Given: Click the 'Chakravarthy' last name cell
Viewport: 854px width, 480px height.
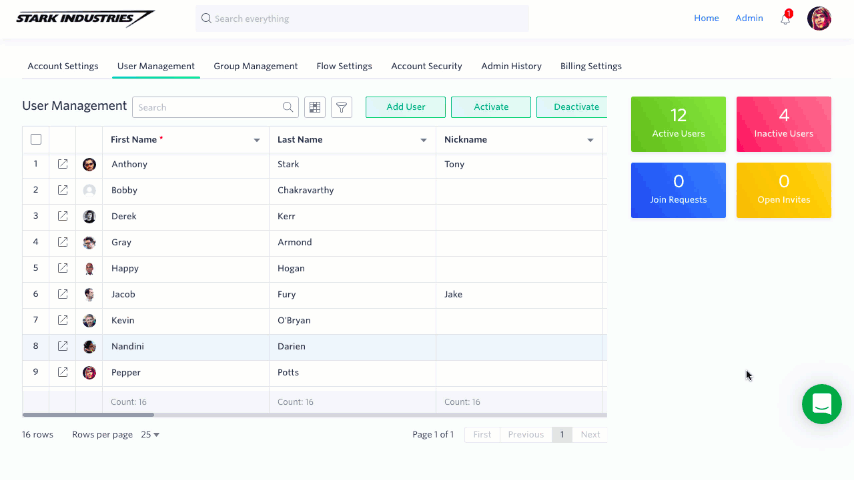Looking at the screenshot, I should (352, 190).
